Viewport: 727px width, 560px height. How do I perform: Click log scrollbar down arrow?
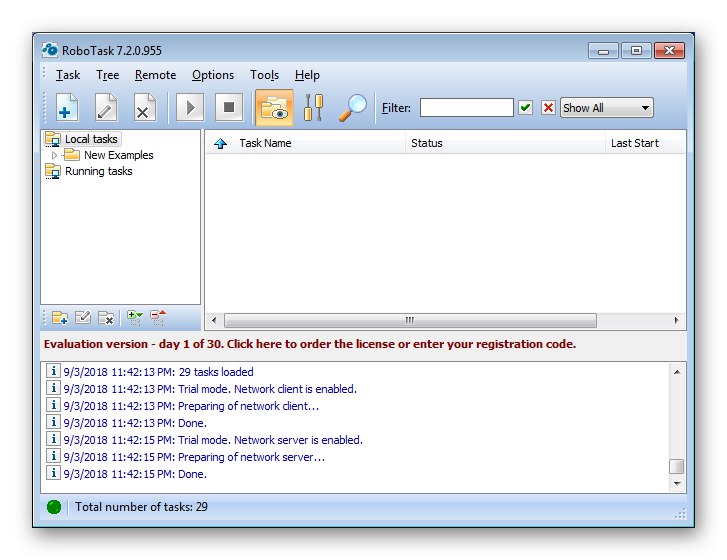[x=677, y=484]
